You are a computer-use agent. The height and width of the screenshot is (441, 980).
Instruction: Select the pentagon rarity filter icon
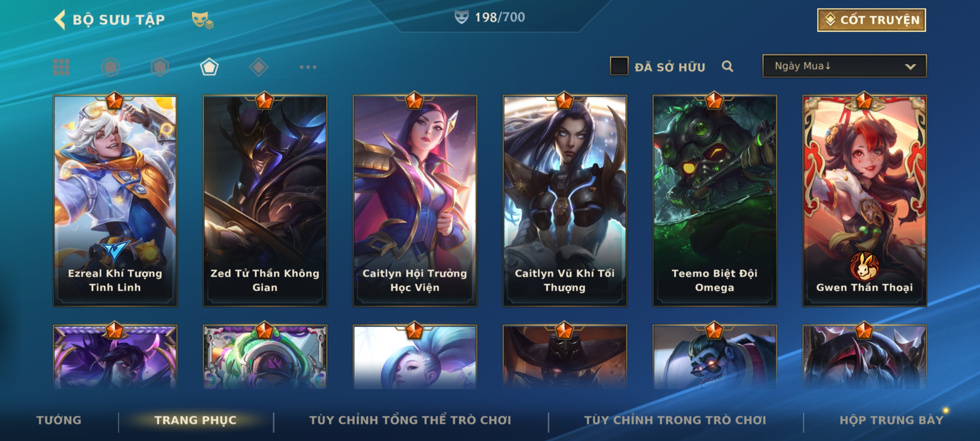pos(209,67)
